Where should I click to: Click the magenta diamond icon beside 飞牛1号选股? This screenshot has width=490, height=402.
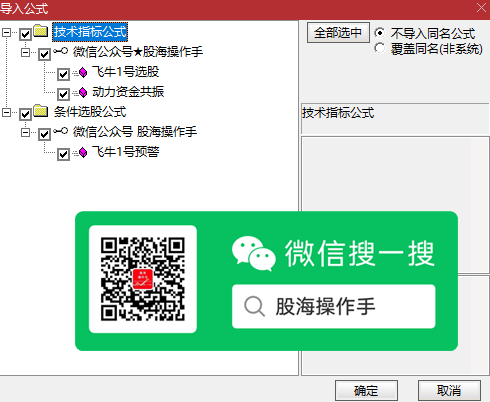(83, 72)
